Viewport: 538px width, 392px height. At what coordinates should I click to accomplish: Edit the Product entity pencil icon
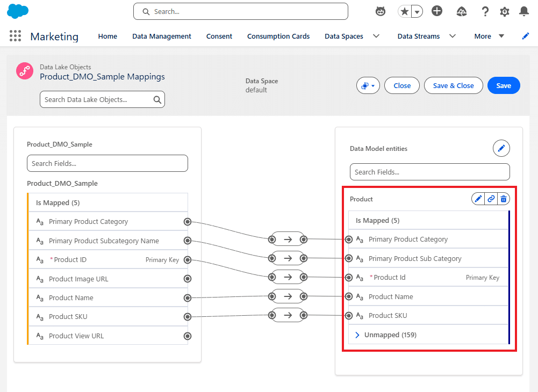[478, 199]
